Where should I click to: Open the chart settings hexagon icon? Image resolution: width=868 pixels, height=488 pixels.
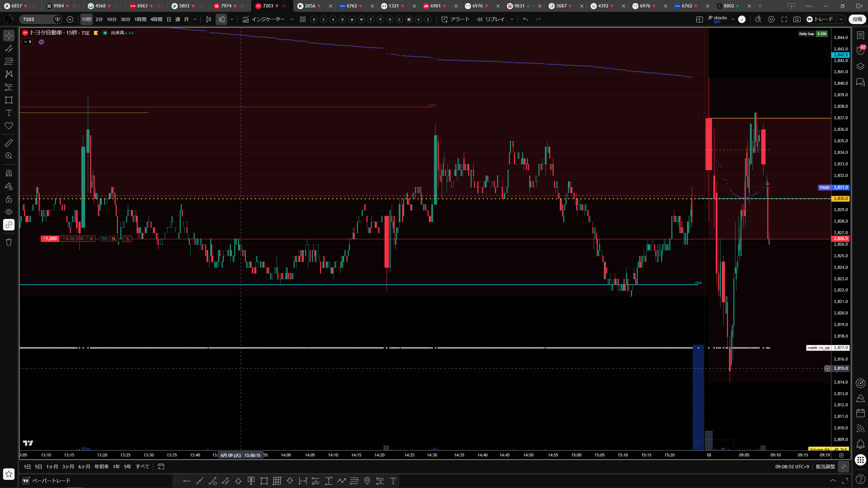pyautogui.click(x=771, y=19)
